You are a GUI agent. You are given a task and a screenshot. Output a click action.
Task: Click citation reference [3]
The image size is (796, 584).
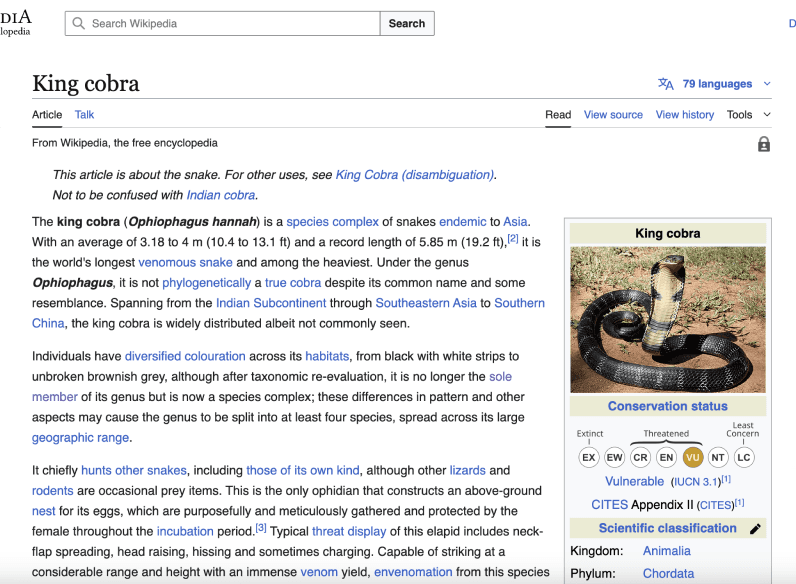pos(260,528)
